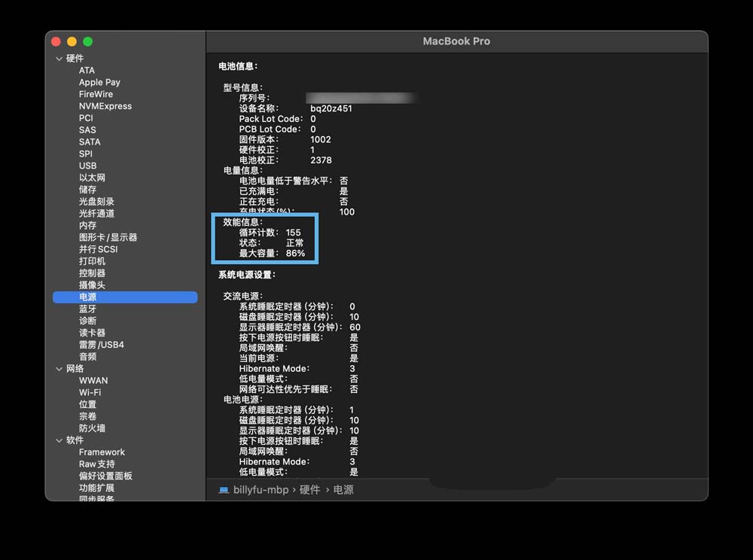Open the 防火墙 sidebar item
753x560 pixels.
click(92, 428)
